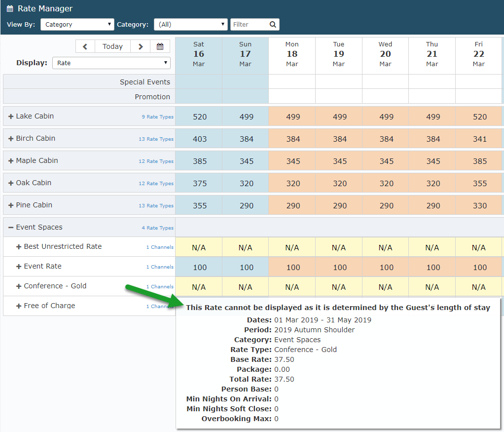Click Maple Cabin rate 385 on Sat 16
504x432 pixels.
coord(199,161)
